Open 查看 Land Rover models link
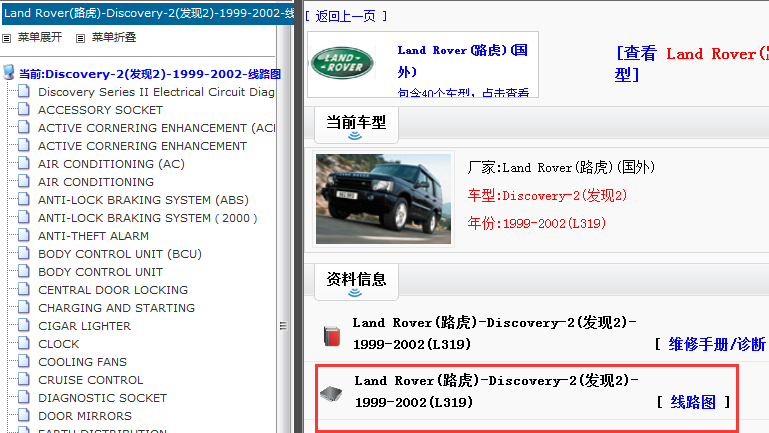Viewport: 769px width, 433px height. [692, 63]
